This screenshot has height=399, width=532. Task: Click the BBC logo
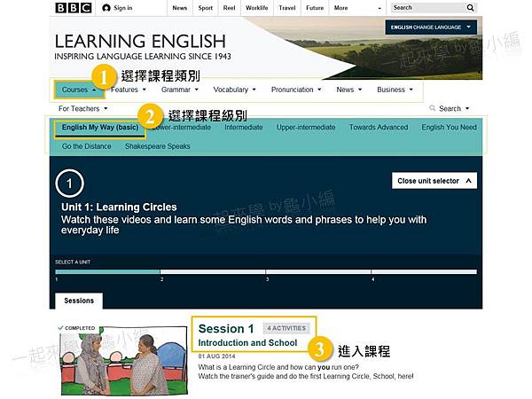click(74, 7)
